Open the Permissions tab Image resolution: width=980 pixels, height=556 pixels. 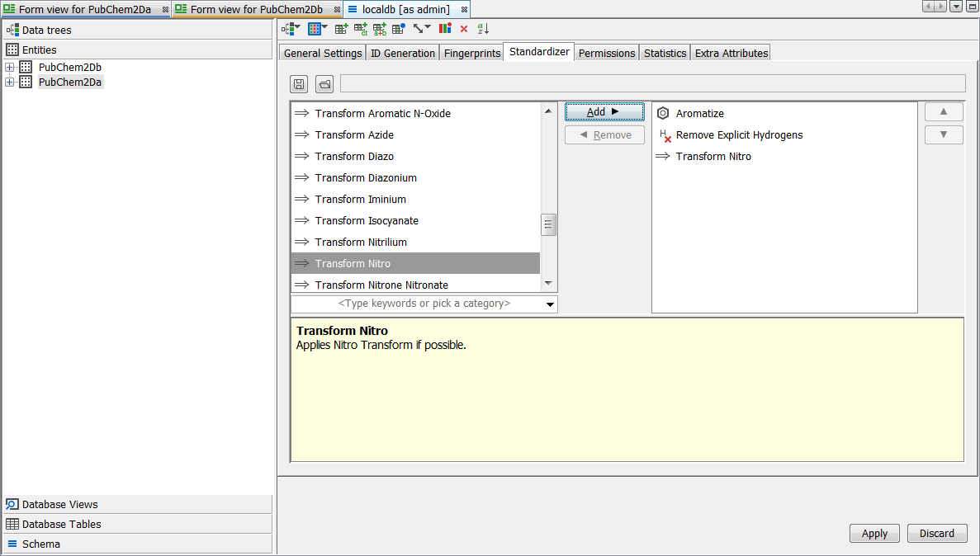pos(607,53)
